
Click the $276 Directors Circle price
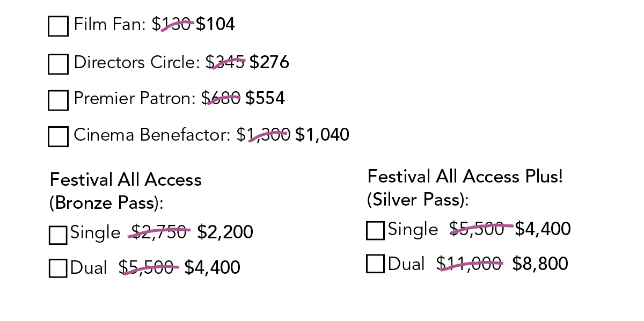[269, 62]
